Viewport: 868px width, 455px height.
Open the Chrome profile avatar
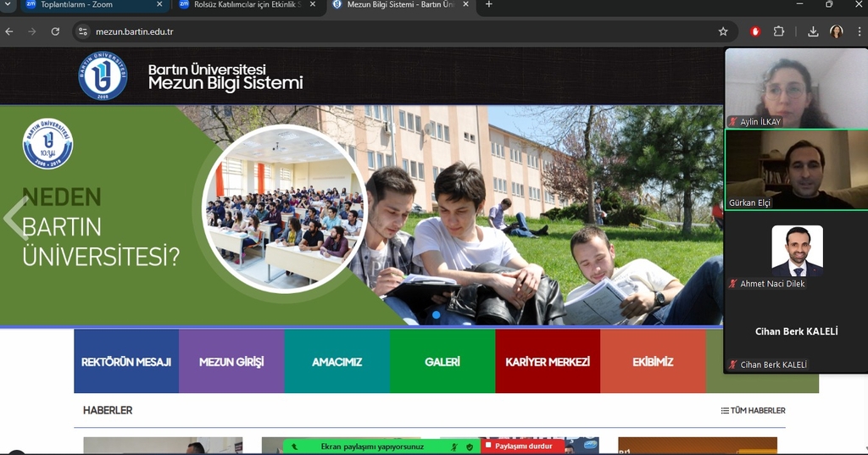[x=836, y=31]
